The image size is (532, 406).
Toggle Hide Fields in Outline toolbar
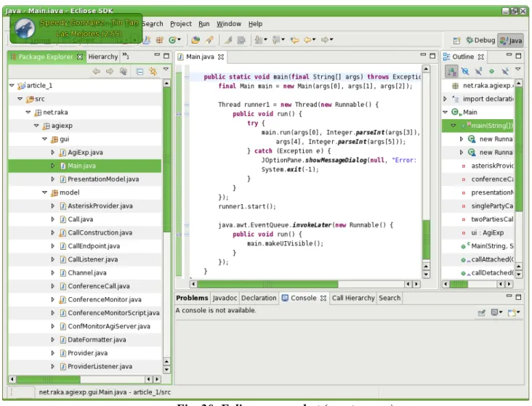(465, 71)
